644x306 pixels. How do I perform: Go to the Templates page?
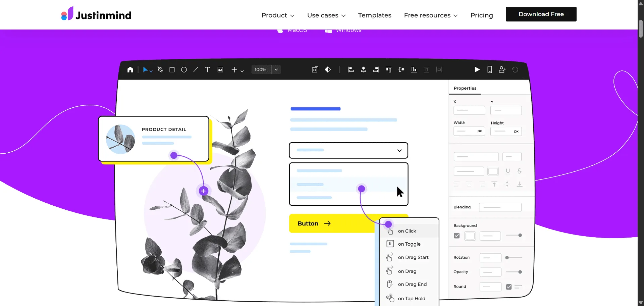[375, 15]
